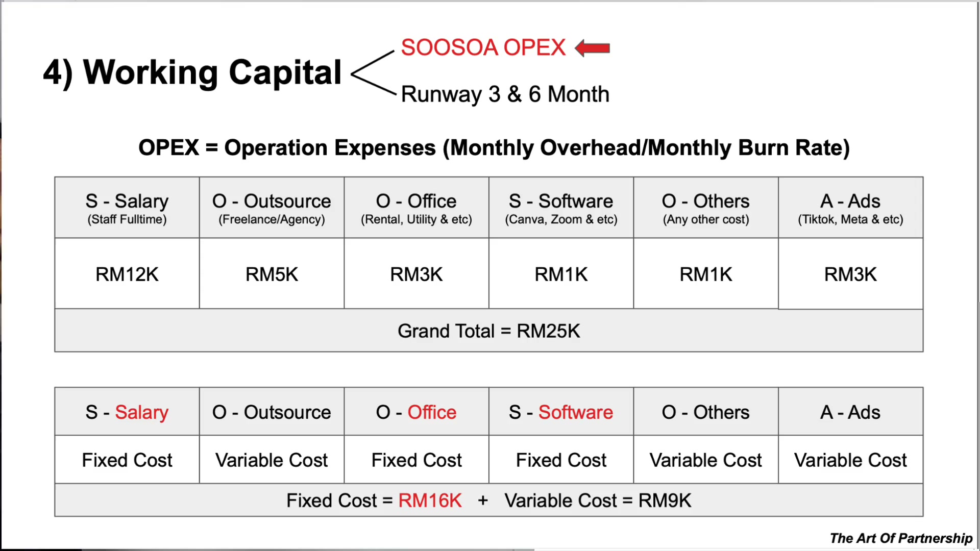Click red 'Software' header in second table
The image size is (980, 551).
[576, 412]
